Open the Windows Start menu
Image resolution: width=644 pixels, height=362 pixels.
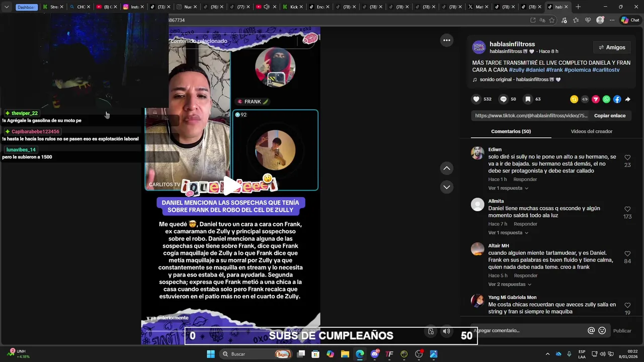[211, 354]
